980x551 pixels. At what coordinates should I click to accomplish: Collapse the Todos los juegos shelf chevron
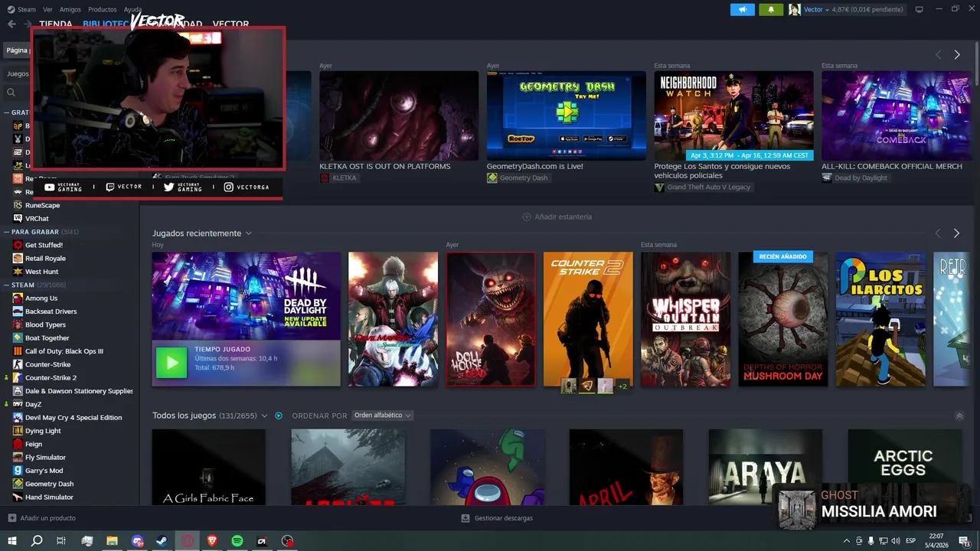coord(959,416)
